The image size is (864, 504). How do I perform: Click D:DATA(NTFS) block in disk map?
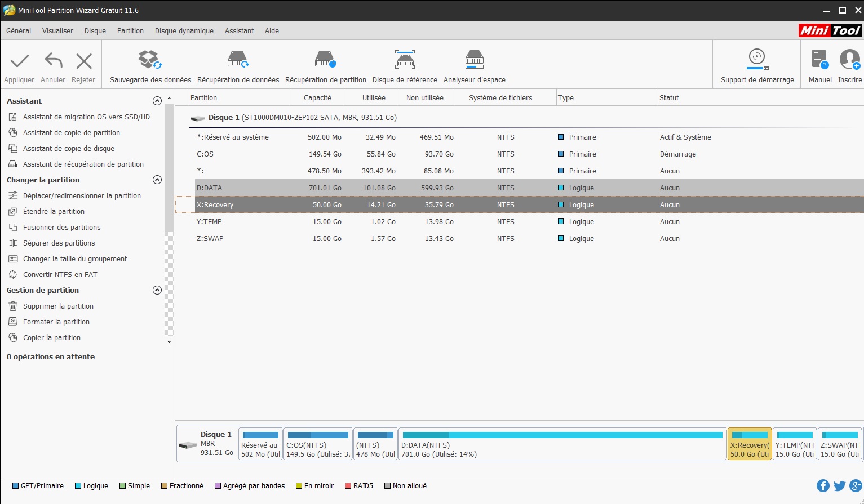point(562,444)
